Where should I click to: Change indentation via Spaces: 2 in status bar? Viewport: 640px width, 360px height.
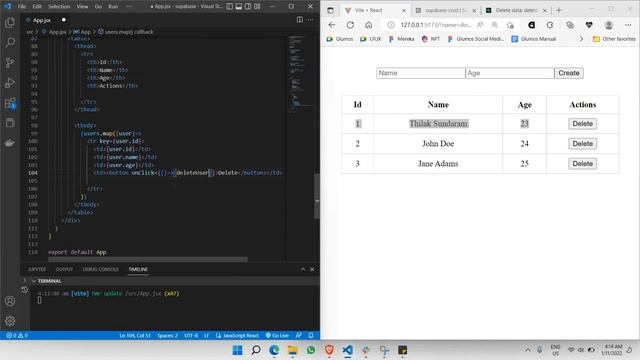point(167,336)
